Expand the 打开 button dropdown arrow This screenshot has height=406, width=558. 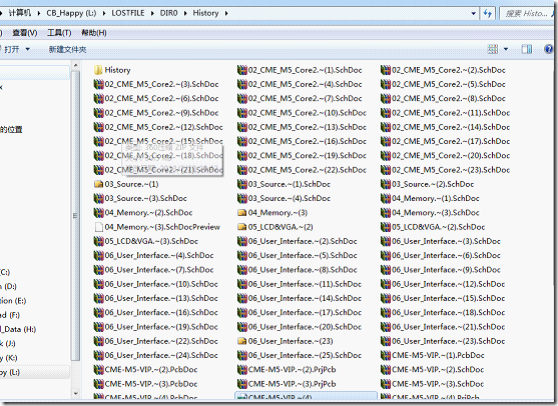point(27,49)
